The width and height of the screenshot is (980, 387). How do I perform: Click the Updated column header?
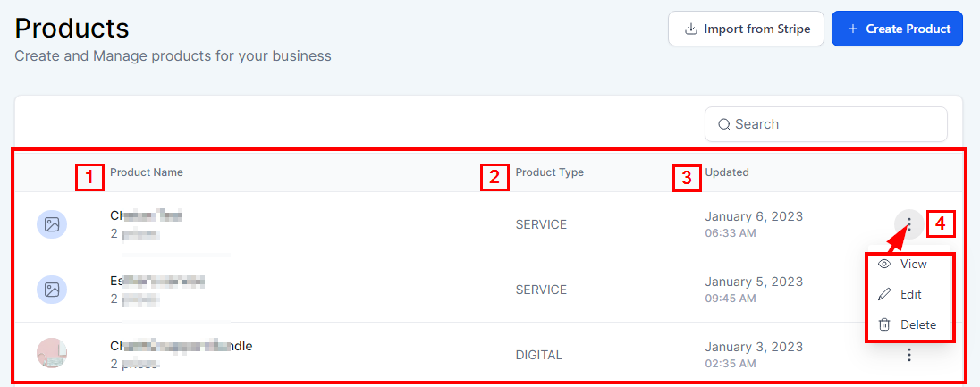(x=726, y=172)
